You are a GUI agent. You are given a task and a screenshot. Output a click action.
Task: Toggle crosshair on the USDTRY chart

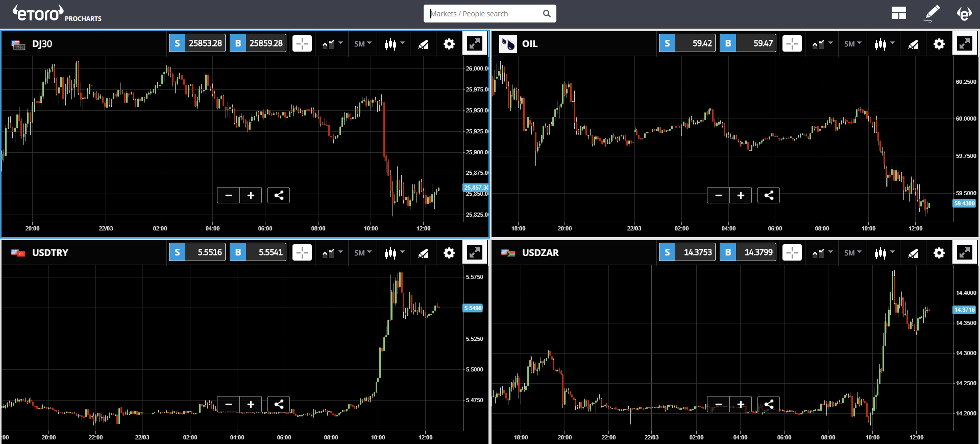point(302,253)
